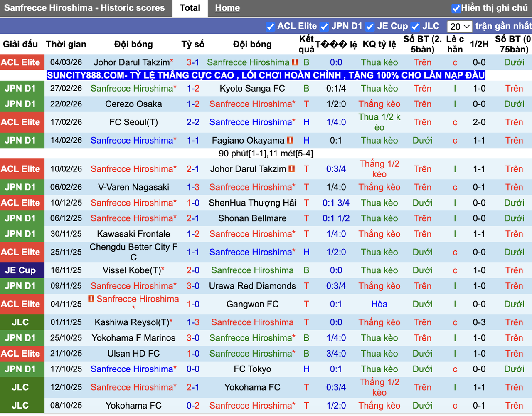
Task: Select ACL Elite label on 17/02/26 row
Action: (x=20, y=122)
